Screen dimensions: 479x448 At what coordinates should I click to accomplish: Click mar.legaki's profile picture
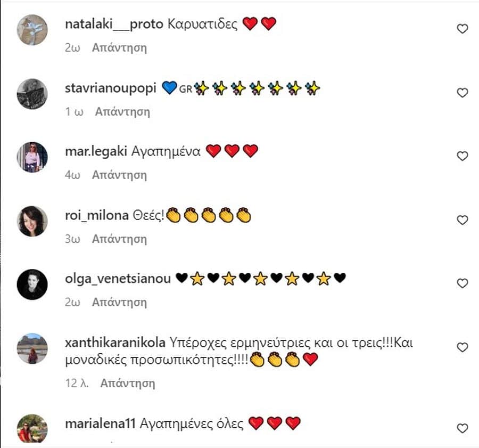pyautogui.click(x=32, y=157)
